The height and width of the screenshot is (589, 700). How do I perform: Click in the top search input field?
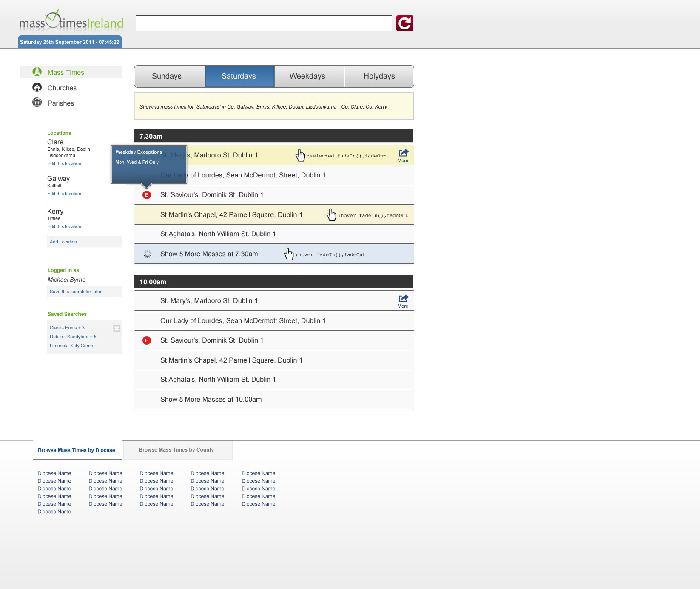click(x=264, y=23)
